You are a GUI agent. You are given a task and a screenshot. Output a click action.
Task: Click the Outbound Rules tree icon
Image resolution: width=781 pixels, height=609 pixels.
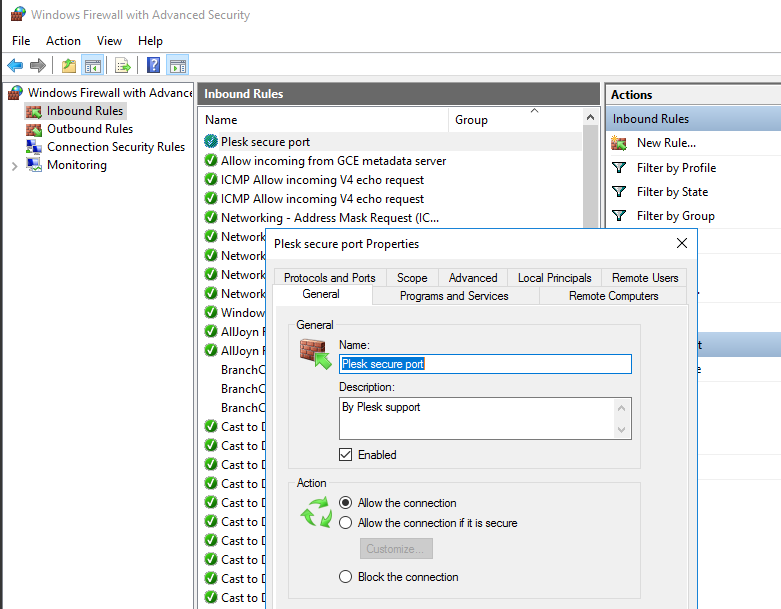pos(34,129)
